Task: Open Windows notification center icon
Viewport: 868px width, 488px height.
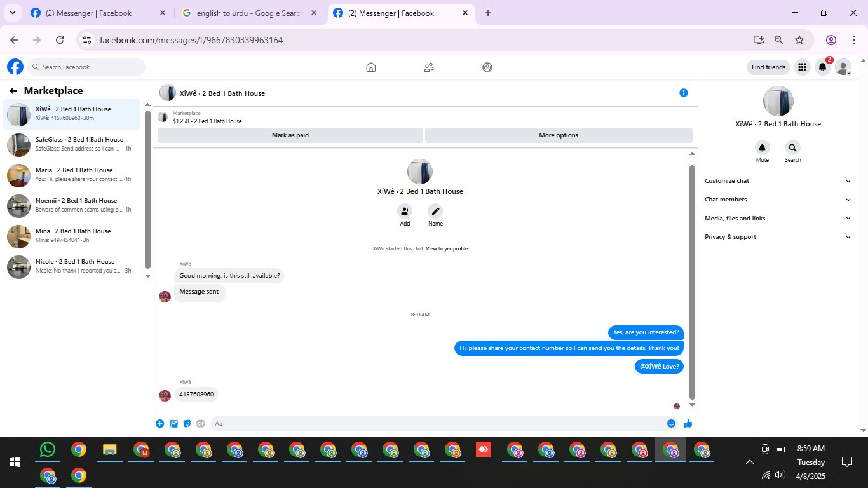Action: (x=847, y=462)
